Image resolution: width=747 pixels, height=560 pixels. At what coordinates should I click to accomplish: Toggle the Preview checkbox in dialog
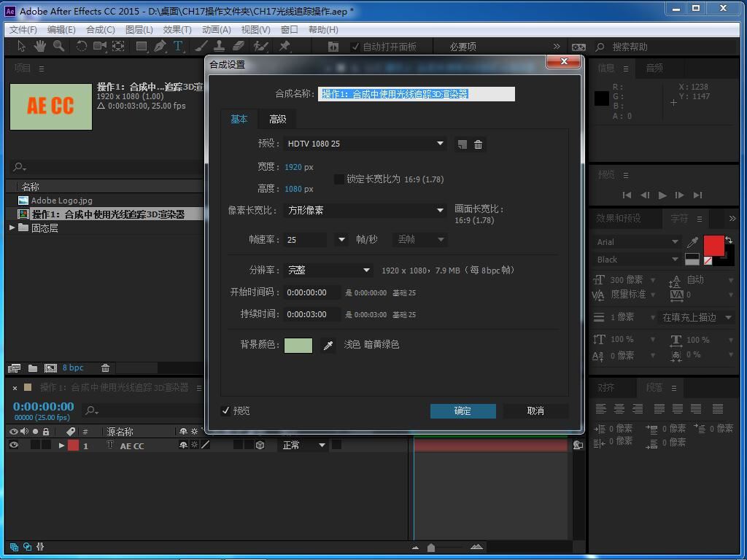tap(226, 411)
